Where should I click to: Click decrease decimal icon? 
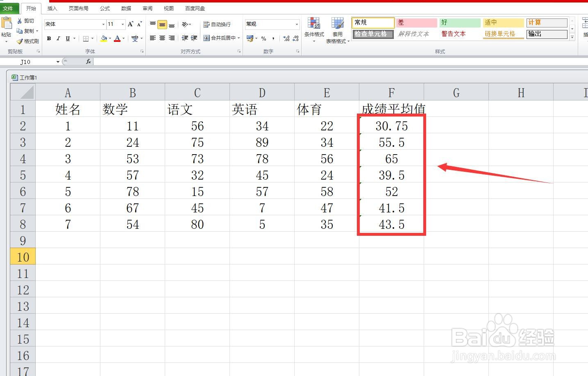296,38
